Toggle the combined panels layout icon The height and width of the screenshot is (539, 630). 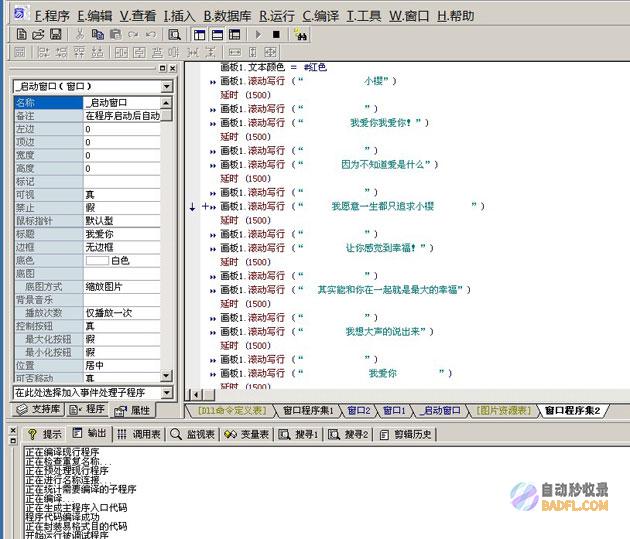click(235, 35)
